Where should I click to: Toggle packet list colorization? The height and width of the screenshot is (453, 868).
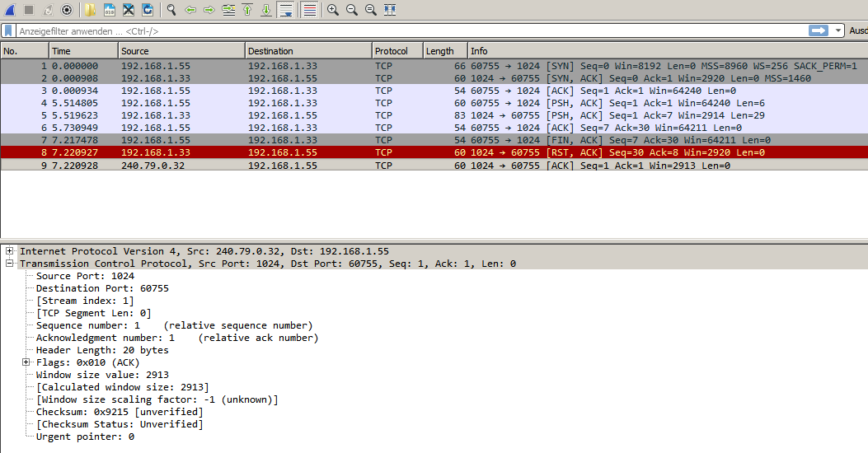[310, 10]
